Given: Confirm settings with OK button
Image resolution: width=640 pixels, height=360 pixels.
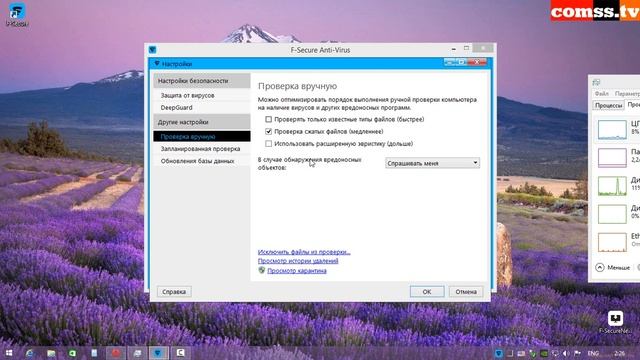Looking at the screenshot, I should click(x=427, y=291).
